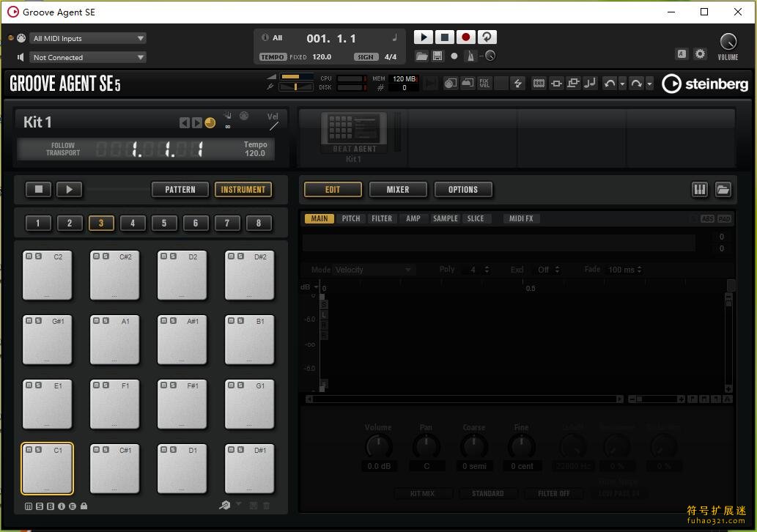Switch to the PITCH tab
Viewport: 757px width, 532px height.
[350, 218]
